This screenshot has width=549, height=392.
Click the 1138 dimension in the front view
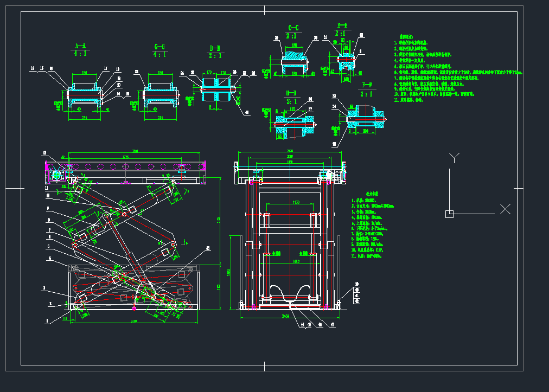(296, 202)
